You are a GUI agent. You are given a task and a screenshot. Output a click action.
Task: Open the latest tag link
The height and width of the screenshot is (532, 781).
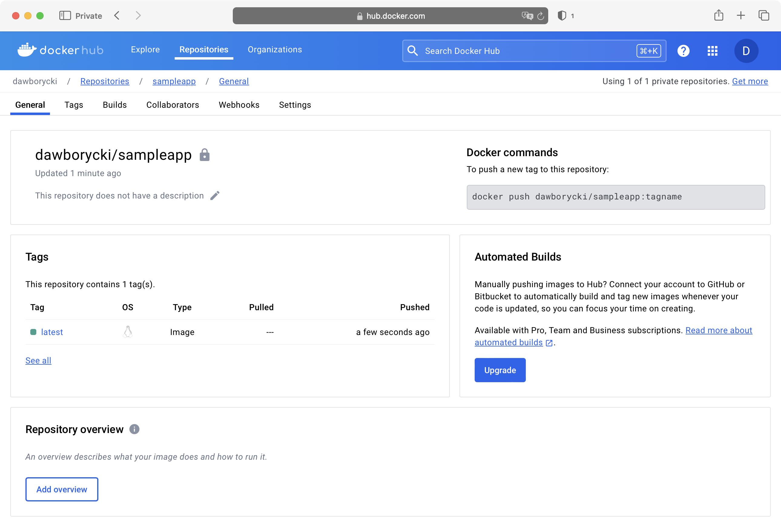[x=52, y=332]
